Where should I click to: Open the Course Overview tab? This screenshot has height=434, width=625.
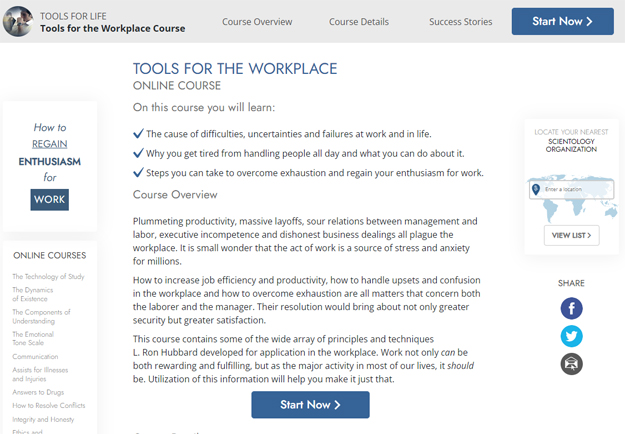coord(257,21)
